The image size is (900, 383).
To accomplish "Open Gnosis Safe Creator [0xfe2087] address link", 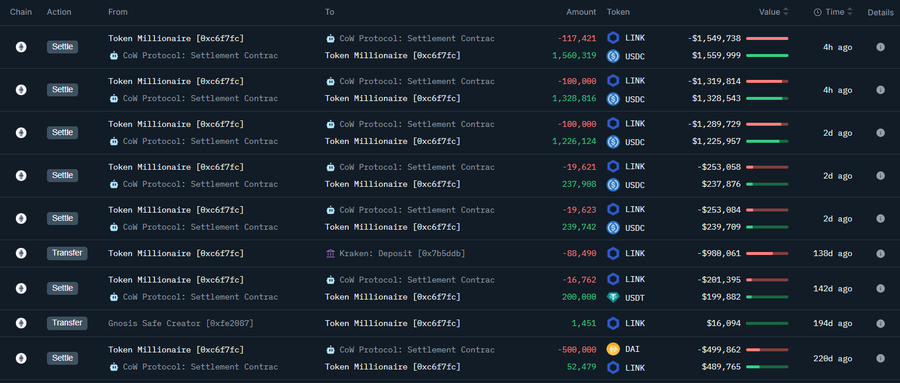I will [x=181, y=323].
